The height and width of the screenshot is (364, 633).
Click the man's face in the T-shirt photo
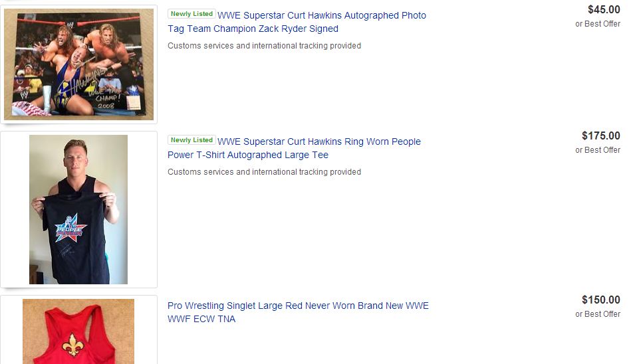tap(74, 157)
